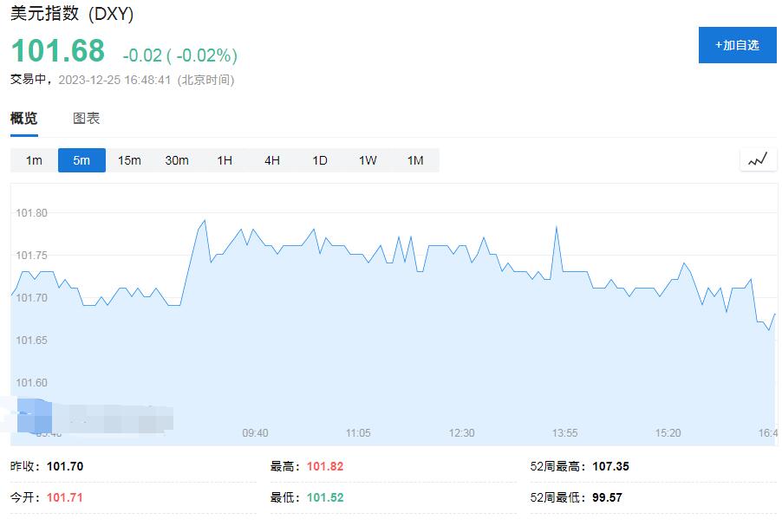Click the 昨收 value 101.70
Viewport: 782px width, 532px height.
[x=65, y=466]
